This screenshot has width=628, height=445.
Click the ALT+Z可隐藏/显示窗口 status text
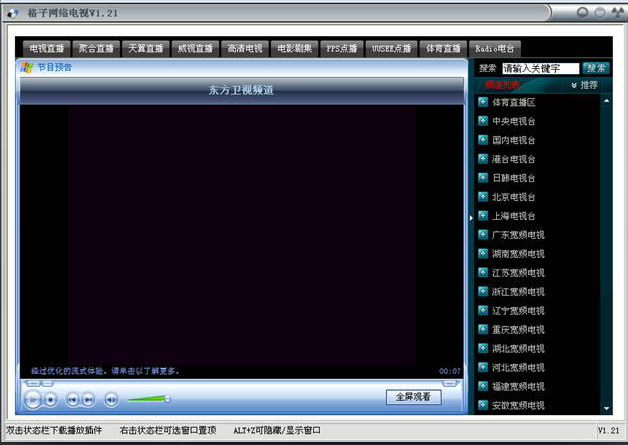[x=277, y=431]
